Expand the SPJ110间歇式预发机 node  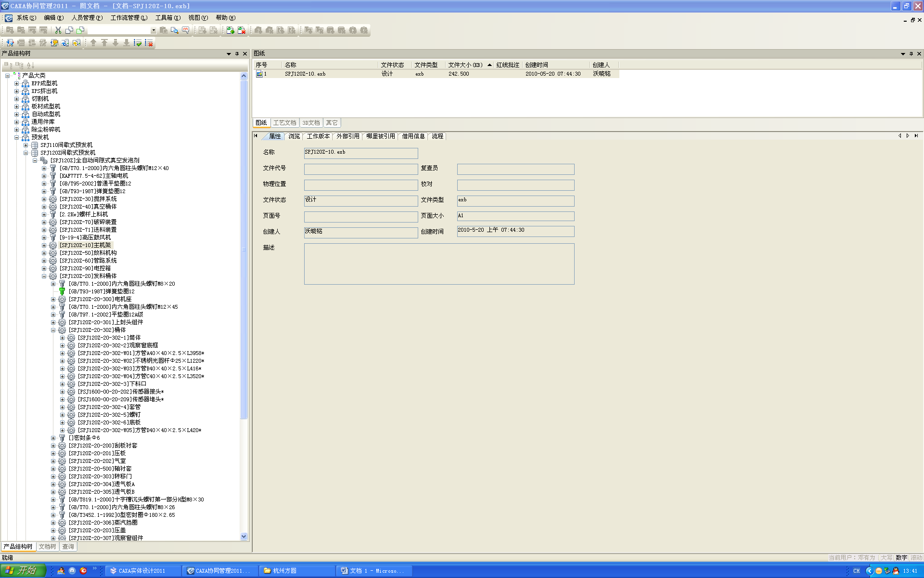[x=26, y=145]
